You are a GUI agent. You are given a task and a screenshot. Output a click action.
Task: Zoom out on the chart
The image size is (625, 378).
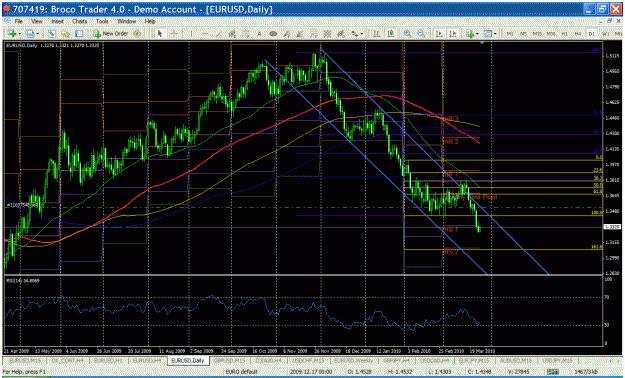click(x=421, y=34)
